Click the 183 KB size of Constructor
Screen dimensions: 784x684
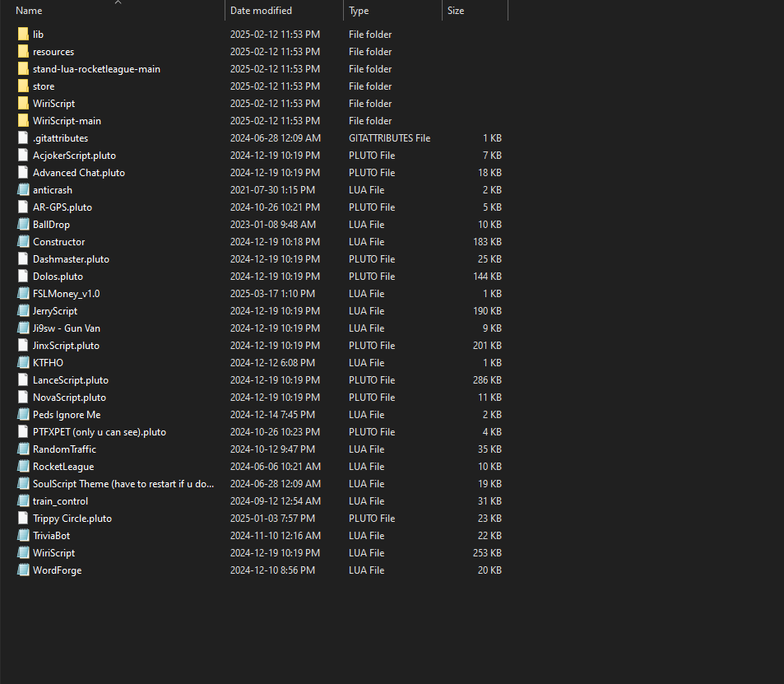click(487, 242)
